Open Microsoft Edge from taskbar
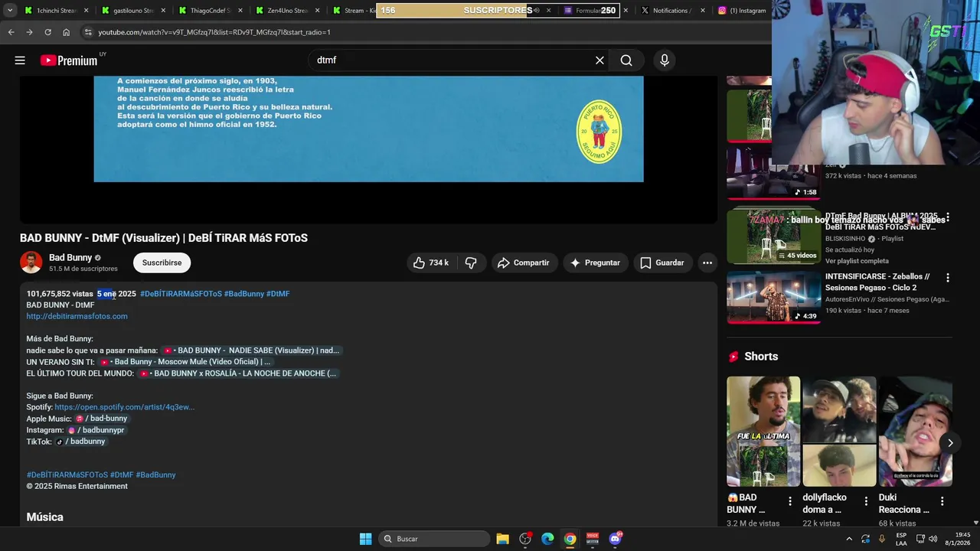This screenshot has width=980, height=551. (x=547, y=539)
